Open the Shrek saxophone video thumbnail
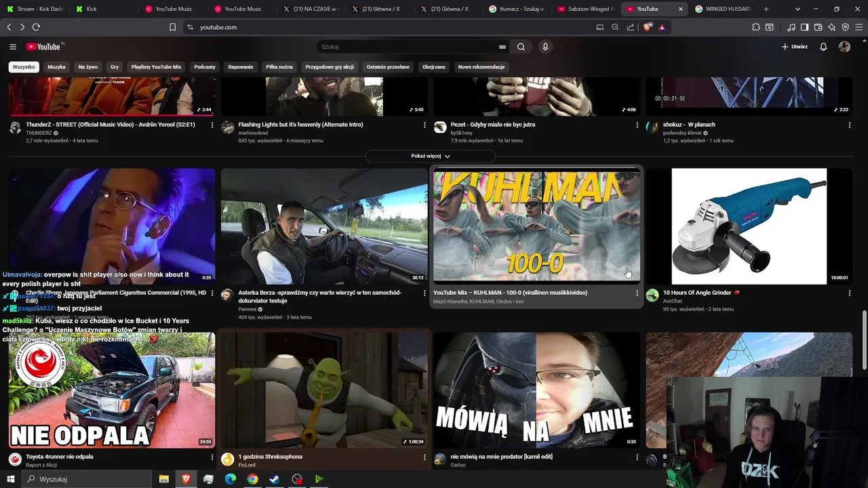The width and height of the screenshot is (868, 488). (x=324, y=390)
